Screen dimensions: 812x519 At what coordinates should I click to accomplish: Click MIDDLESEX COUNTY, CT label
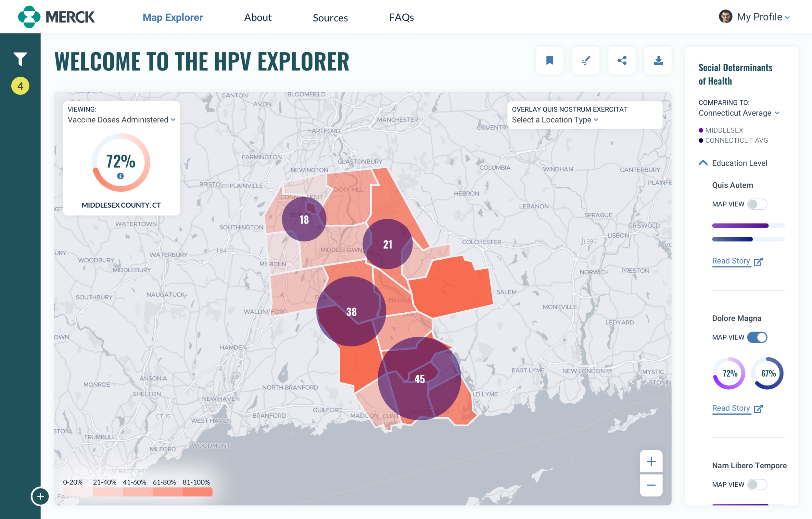[121, 205]
